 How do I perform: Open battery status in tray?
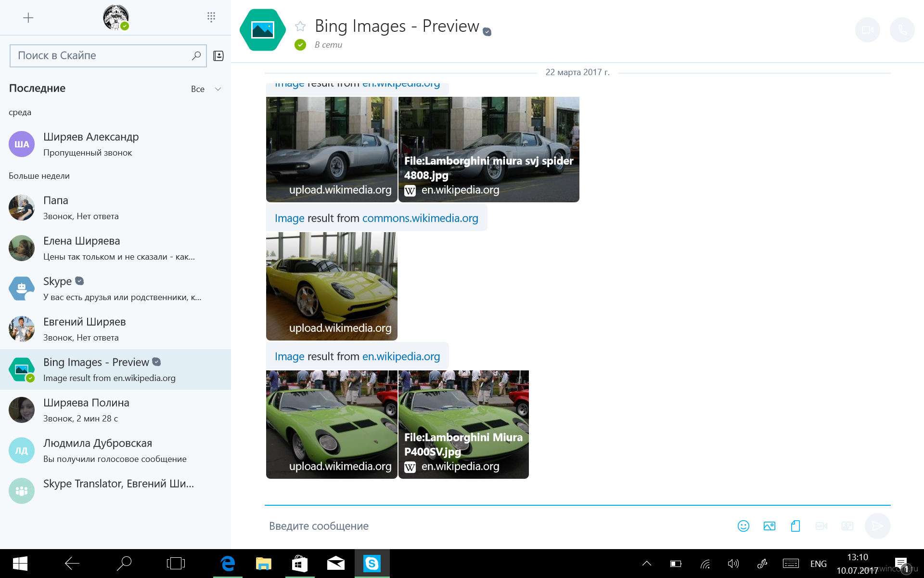coord(676,564)
